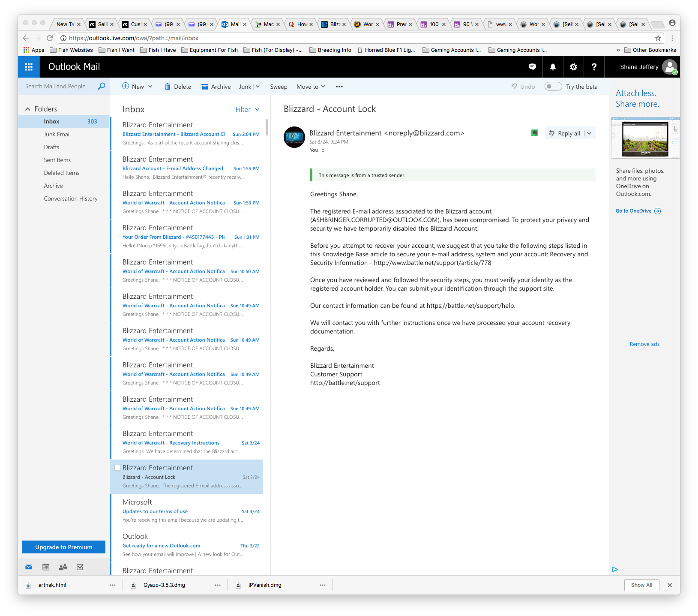
Task: Show hidden bookmarks with the chevron
Action: (618, 50)
